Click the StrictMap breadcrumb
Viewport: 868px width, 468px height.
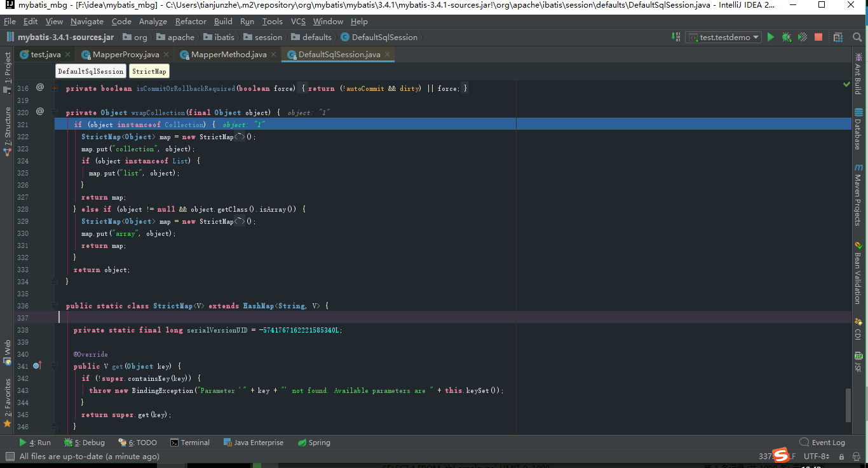[x=149, y=71]
